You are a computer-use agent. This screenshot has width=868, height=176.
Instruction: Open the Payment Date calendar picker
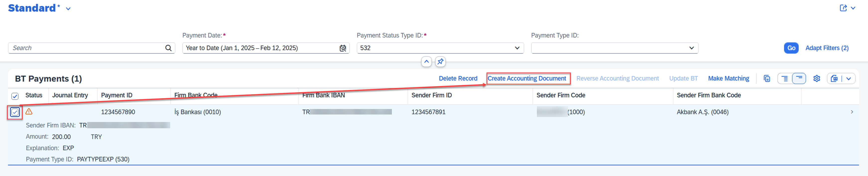point(343,48)
